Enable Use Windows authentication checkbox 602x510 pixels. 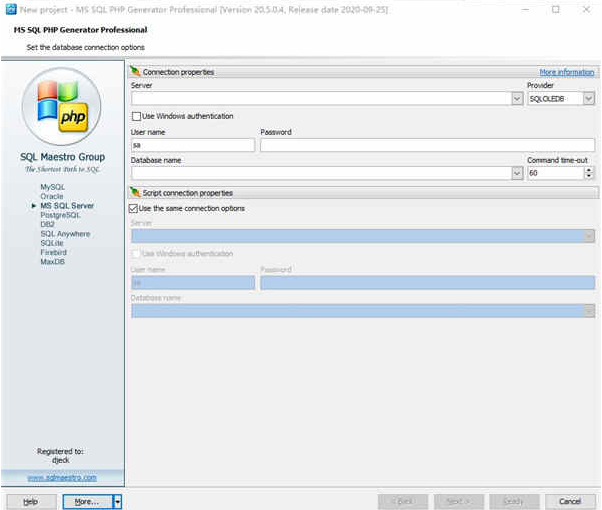pos(135,116)
